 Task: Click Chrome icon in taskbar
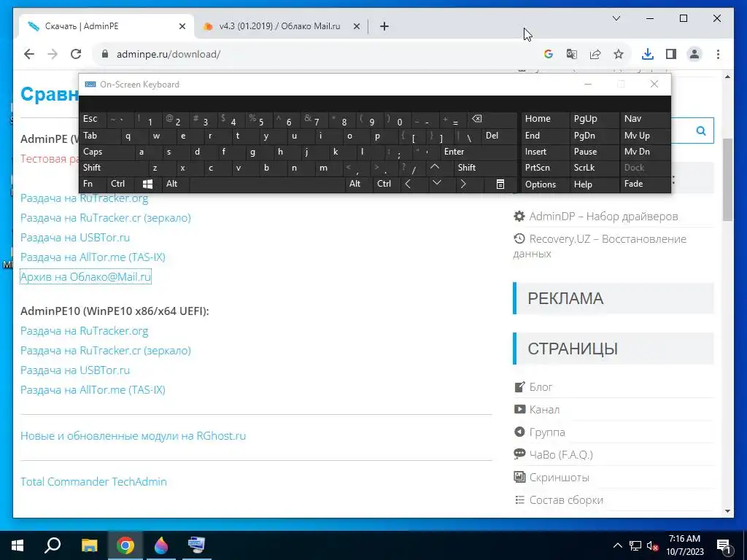125,545
